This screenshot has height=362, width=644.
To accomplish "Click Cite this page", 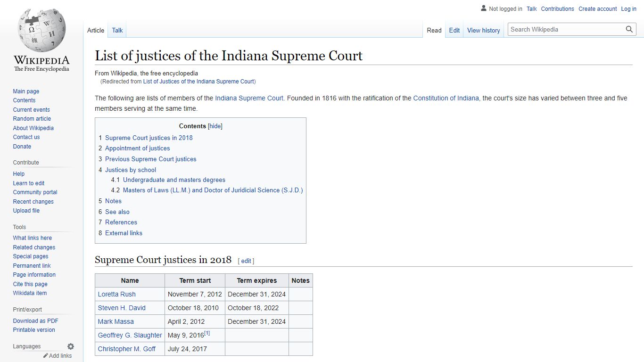I will 30,284.
